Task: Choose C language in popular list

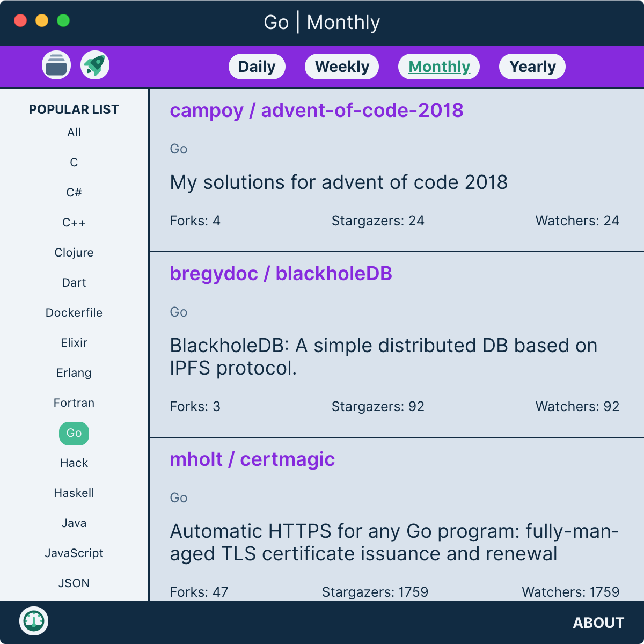Action: [74, 163]
